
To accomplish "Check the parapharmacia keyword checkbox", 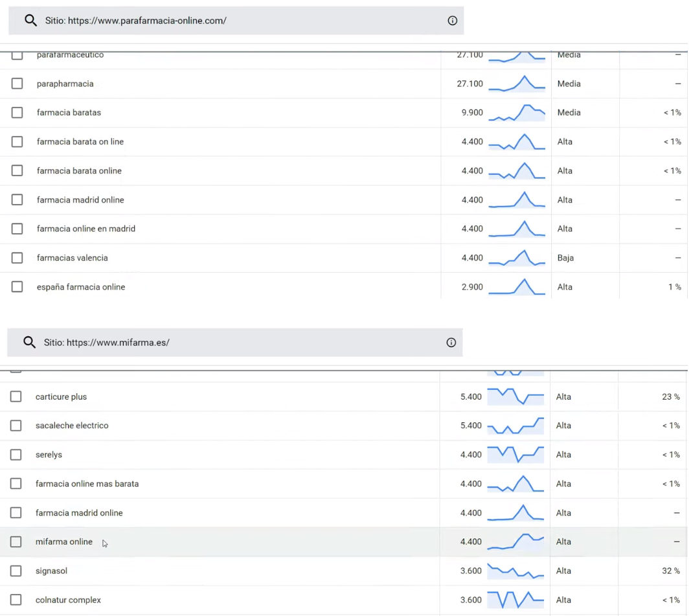I will [17, 84].
